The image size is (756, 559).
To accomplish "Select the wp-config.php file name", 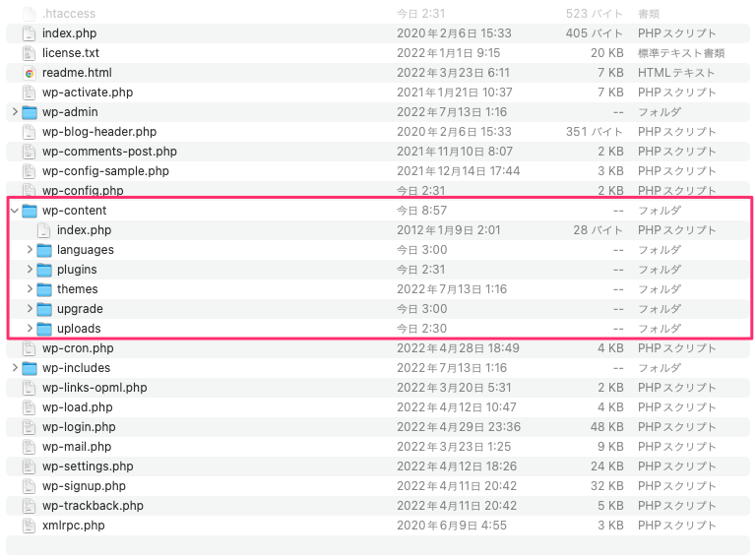I will click(83, 191).
